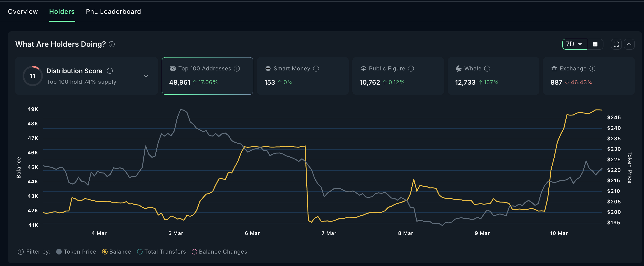Expand the Distribution Score details chevron
Viewport: 644px width, 266px height.
(146, 76)
